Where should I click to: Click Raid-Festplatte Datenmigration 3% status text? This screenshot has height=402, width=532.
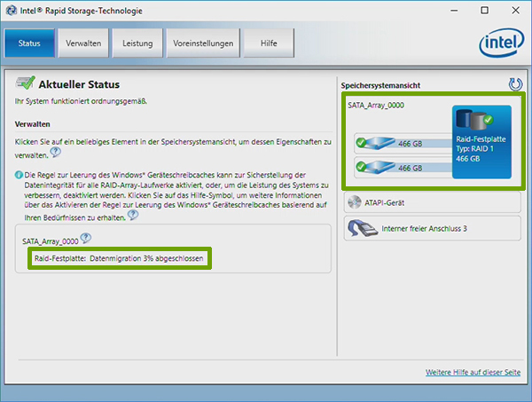119,258
